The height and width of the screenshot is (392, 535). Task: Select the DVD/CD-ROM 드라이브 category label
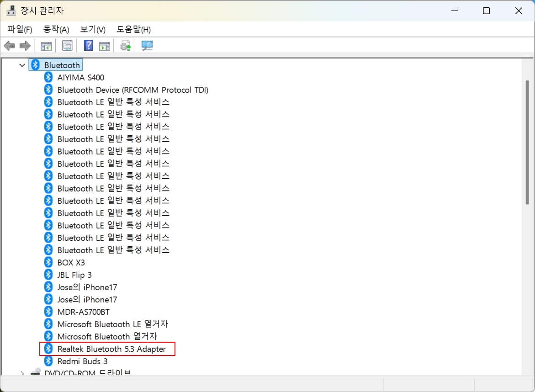(87, 373)
